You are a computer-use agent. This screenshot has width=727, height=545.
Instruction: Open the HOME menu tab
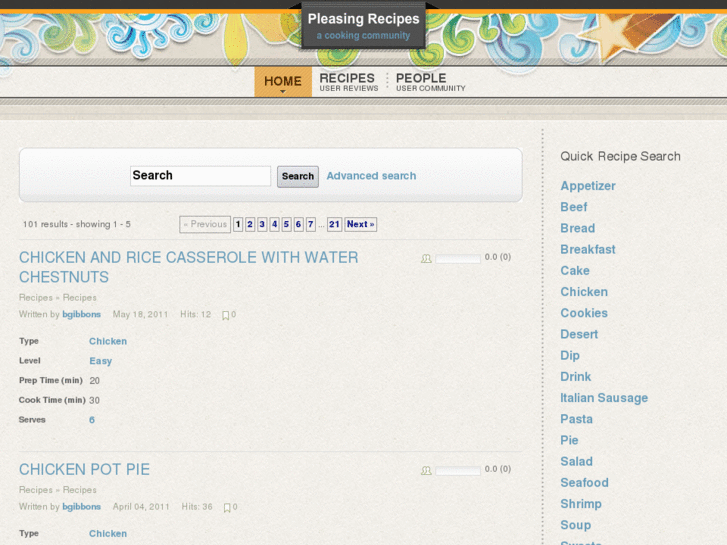point(283,82)
